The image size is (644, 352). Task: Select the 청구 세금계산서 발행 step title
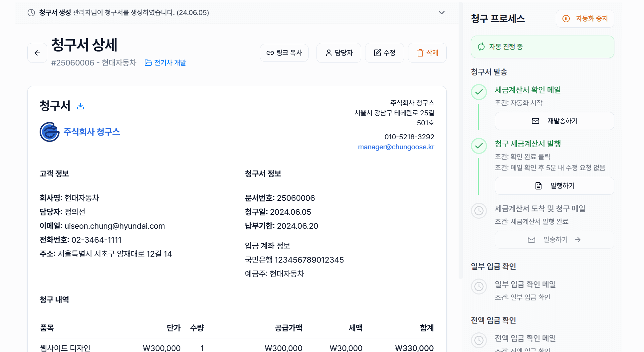pos(528,144)
